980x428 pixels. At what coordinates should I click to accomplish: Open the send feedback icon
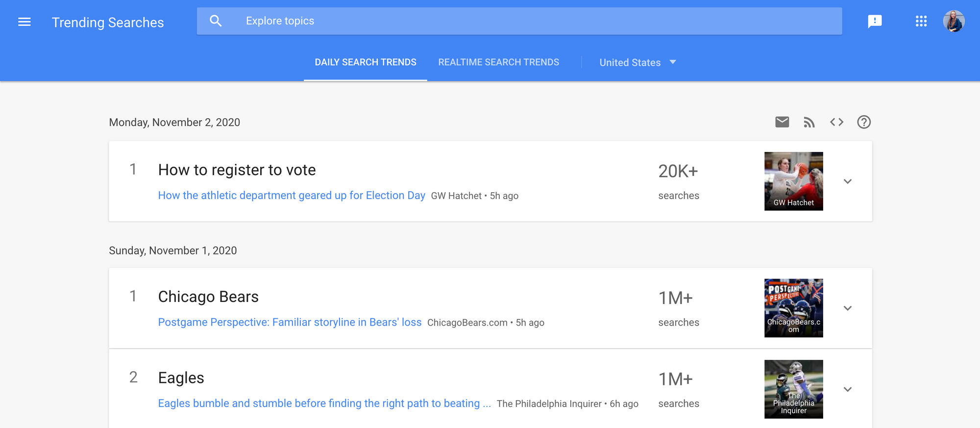tap(875, 21)
